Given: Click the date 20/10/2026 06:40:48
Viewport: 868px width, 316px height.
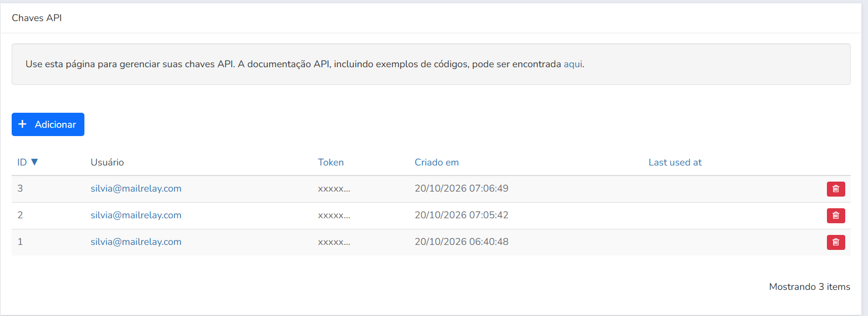Looking at the screenshot, I should click(x=461, y=242).
